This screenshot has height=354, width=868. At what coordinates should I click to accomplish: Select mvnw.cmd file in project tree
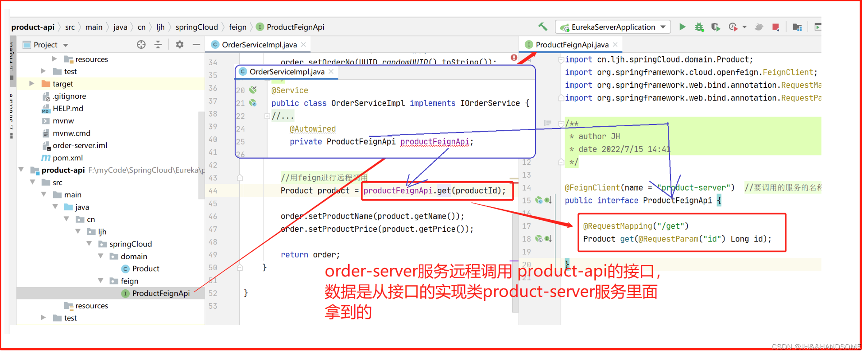tap(71, 133)
